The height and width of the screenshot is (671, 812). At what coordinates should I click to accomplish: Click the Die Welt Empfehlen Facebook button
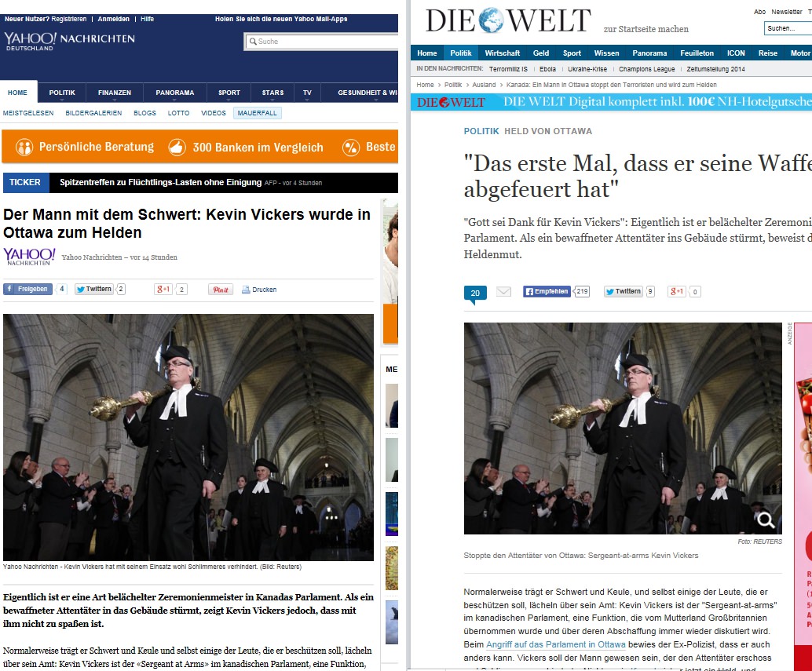547,291
